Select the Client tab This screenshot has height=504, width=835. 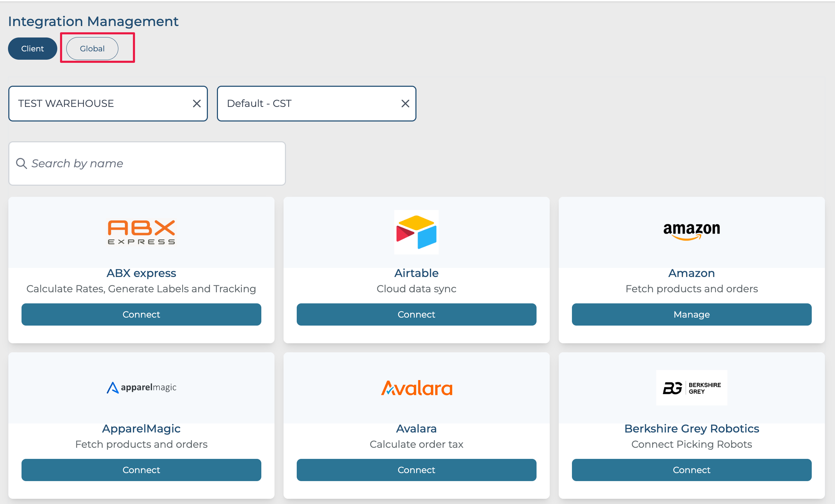click(32, 49)
